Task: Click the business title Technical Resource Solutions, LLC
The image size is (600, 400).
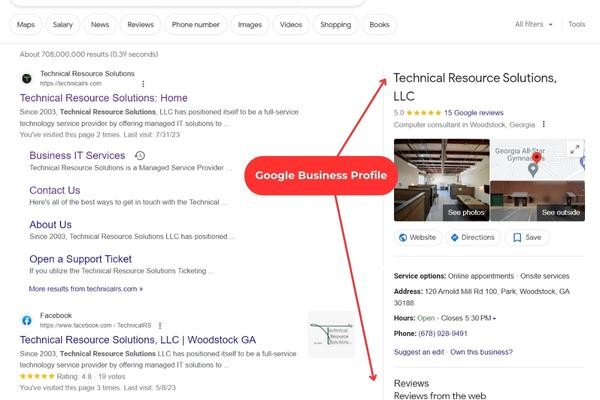Action: [475, 87]
